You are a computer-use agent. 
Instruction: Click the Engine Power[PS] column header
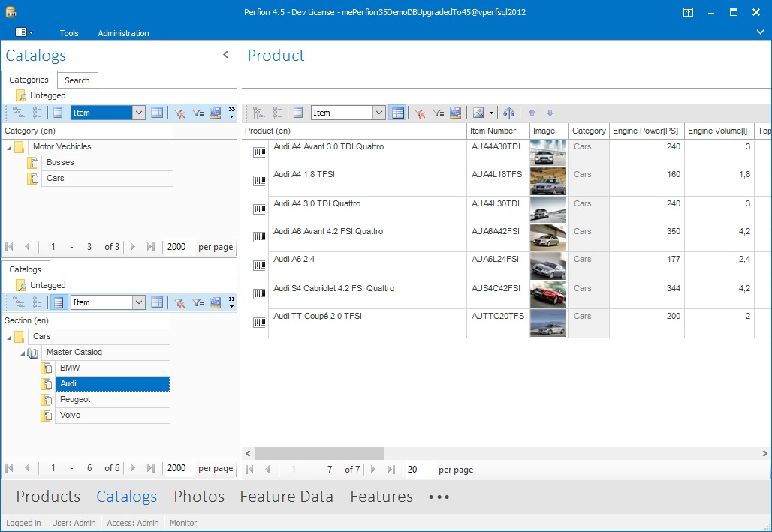(x=646, y=131)
